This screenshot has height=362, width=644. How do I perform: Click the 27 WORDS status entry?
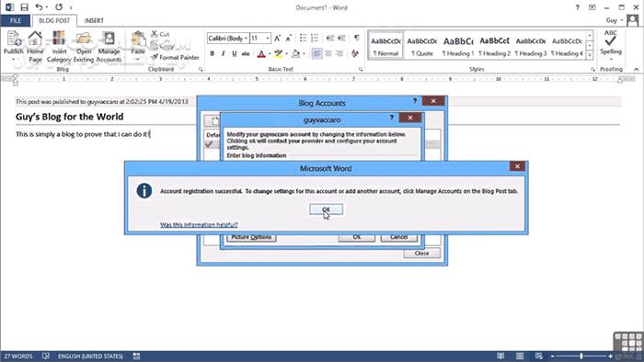pos(18,356)
